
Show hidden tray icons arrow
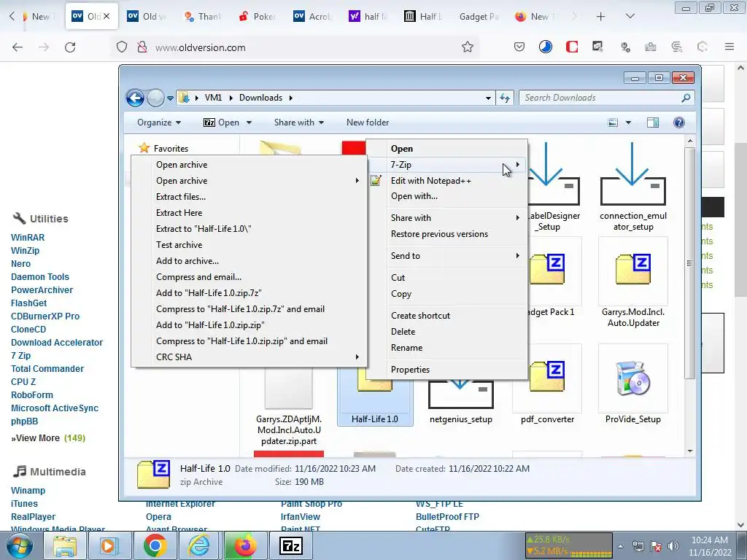620,546
